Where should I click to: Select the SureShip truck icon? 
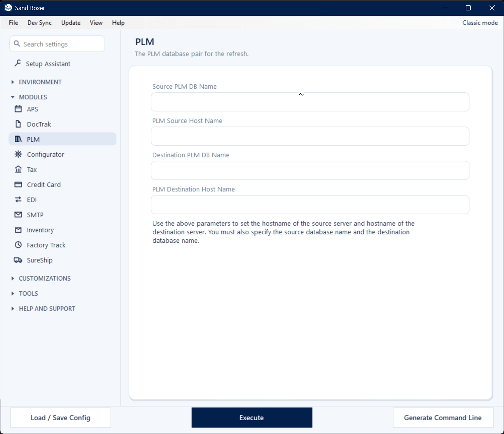(18, 260)
